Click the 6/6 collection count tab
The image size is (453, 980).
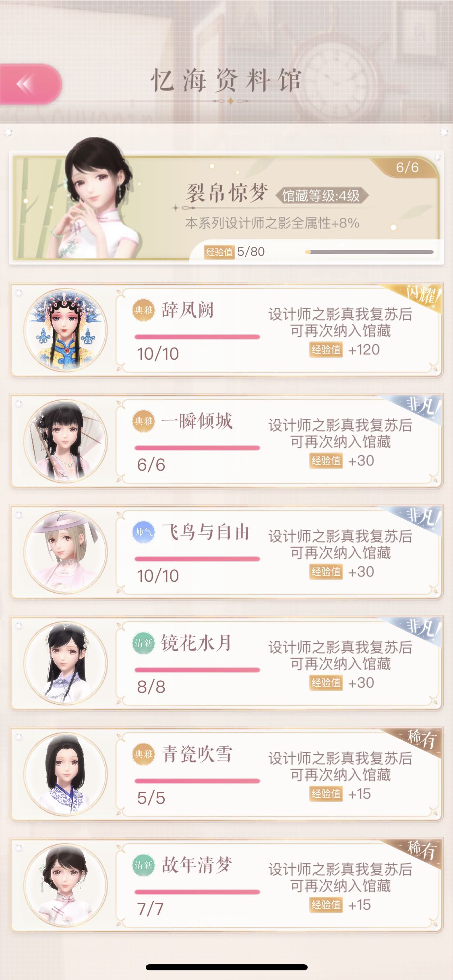click(x=407, y=167)
